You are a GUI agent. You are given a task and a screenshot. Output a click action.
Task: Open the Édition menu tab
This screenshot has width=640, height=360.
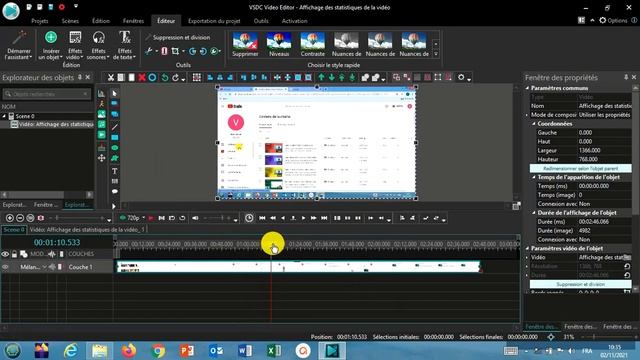click(101, 21)
